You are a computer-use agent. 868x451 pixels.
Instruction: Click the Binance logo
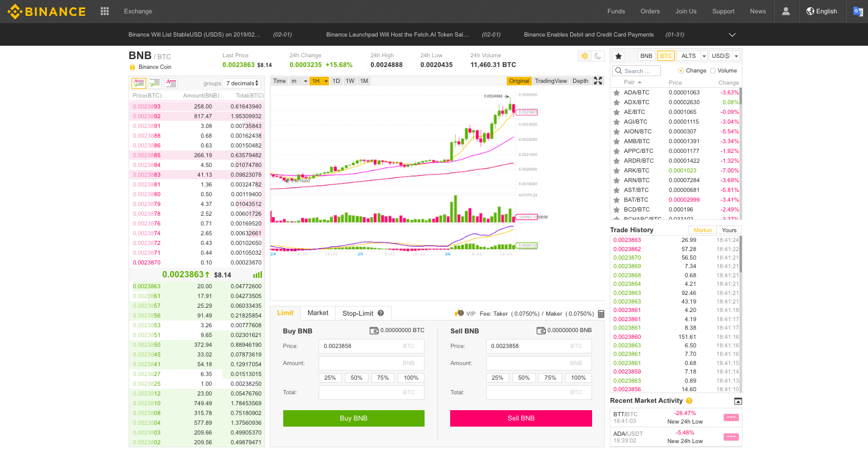46,11
